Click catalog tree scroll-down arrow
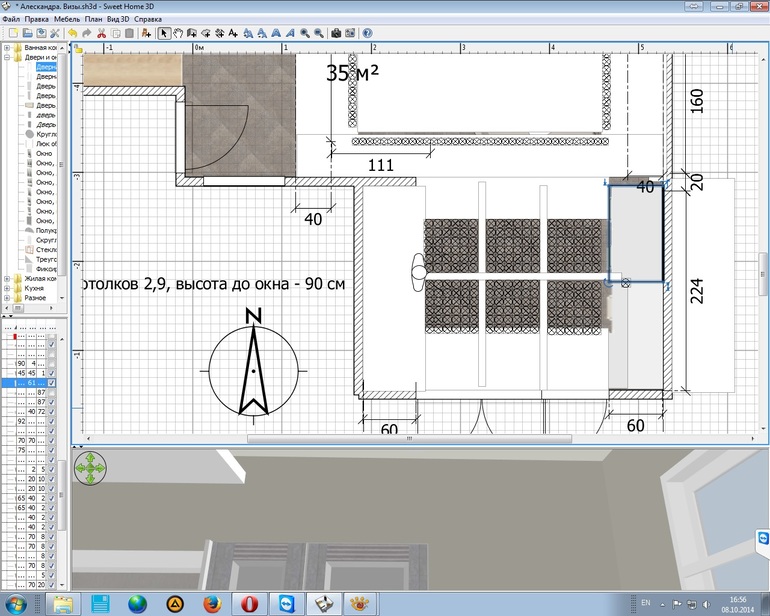770x616 pixels. pyautogui.click(x=62, y=298)
